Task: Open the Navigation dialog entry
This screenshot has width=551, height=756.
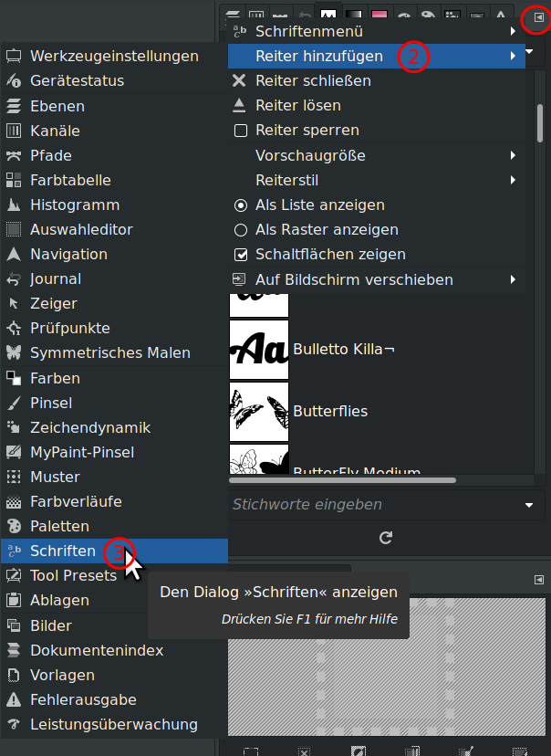Action: [x=114, y=254]
